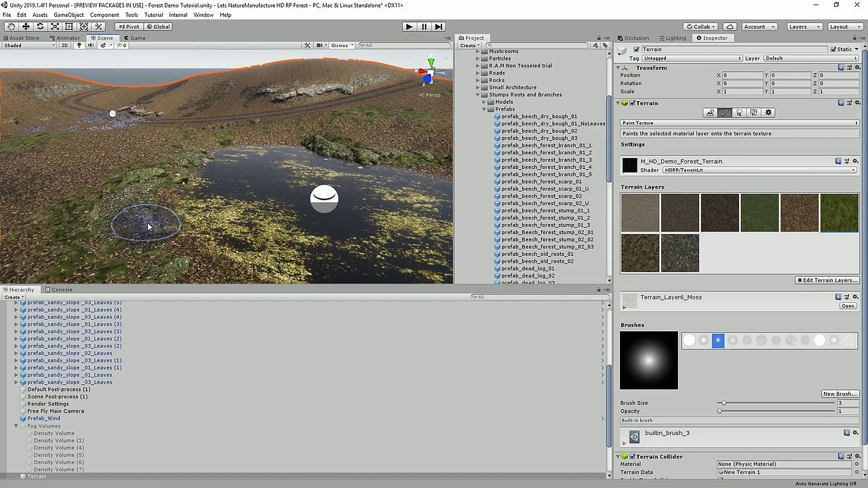Select the Rotate tool
868x488 pixels.
pos(40,26)
